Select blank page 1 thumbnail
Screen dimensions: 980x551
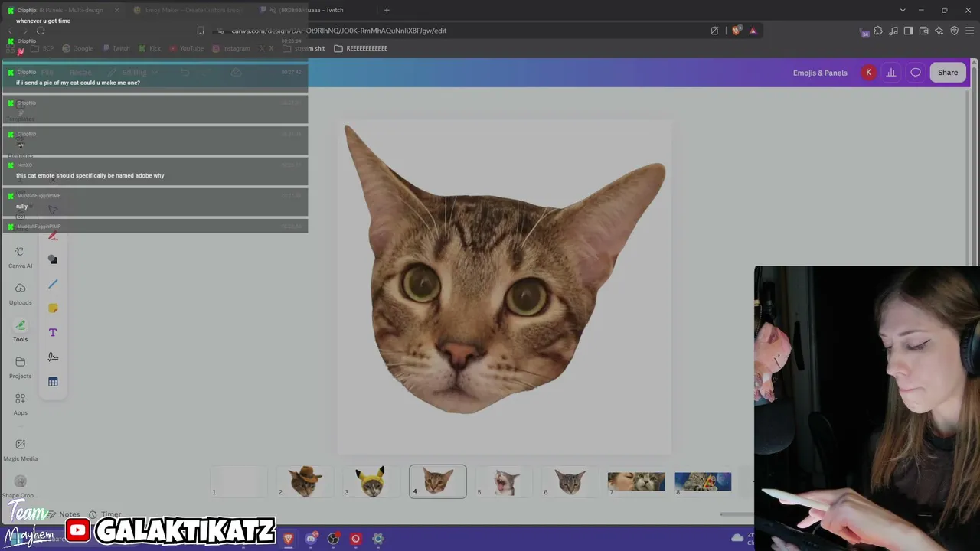tap(239, 481)
